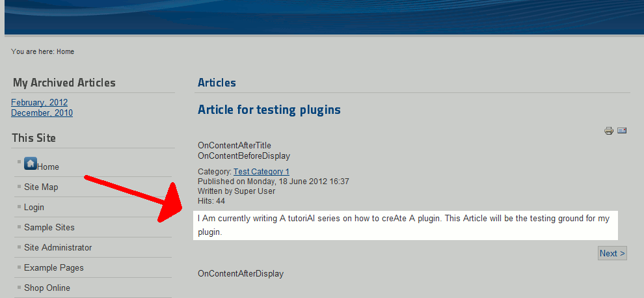Click the My Archived Articles heading
The height and width of the screenshot is (298, 644).
64,83
